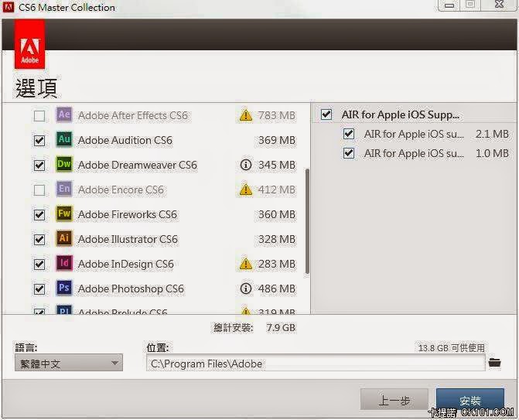
Task: Enable the Adobe After Effects CS6 checkbox
Action: pos(39,116)
